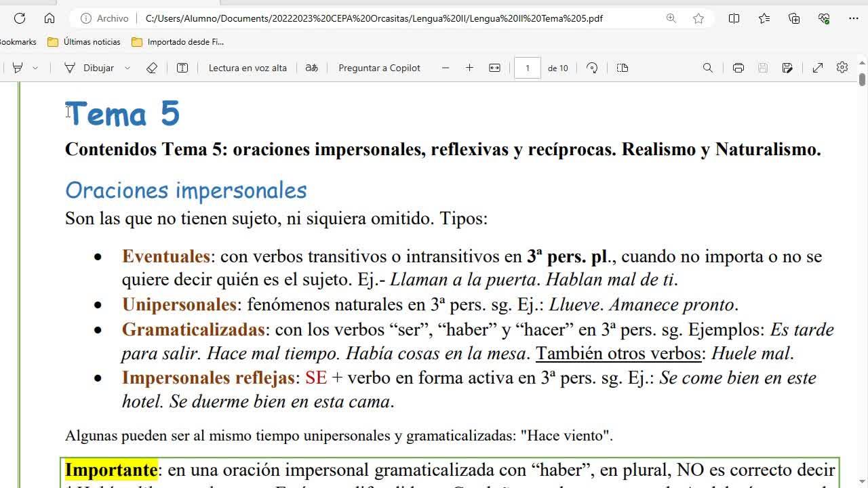868x488 pixels.
Task: Click the PDF file path in the address bar
Action: point(374,18)
